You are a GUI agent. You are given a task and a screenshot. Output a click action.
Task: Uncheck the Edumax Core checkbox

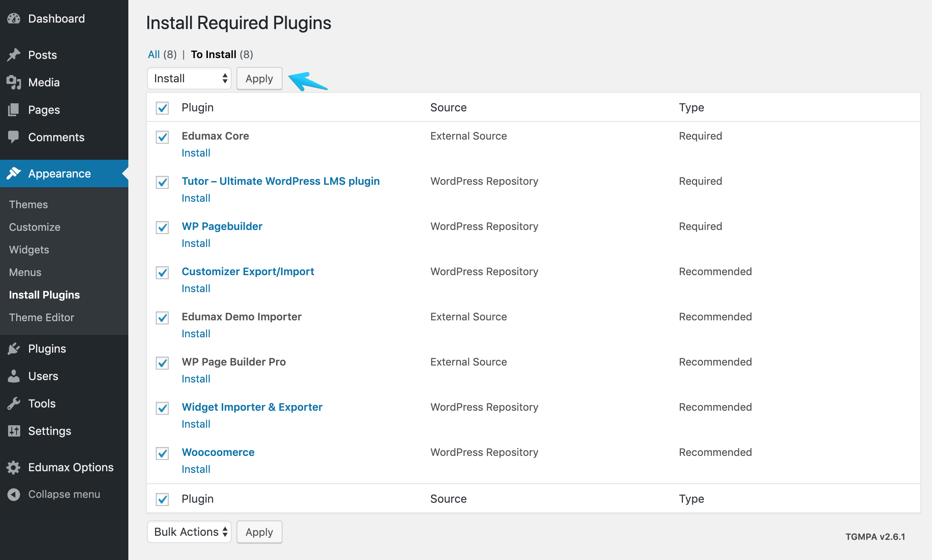pyautogui.click(x=162, y=137)
